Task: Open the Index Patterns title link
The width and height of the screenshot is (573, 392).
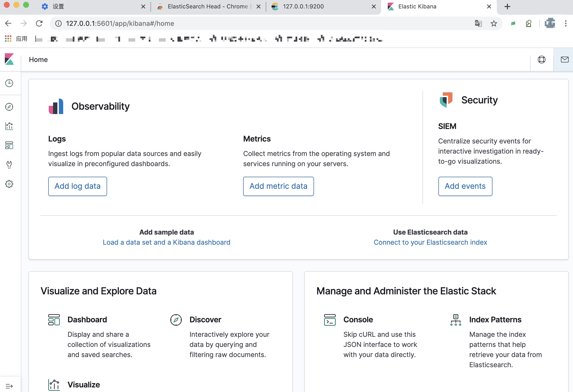Action: (495, 319)
